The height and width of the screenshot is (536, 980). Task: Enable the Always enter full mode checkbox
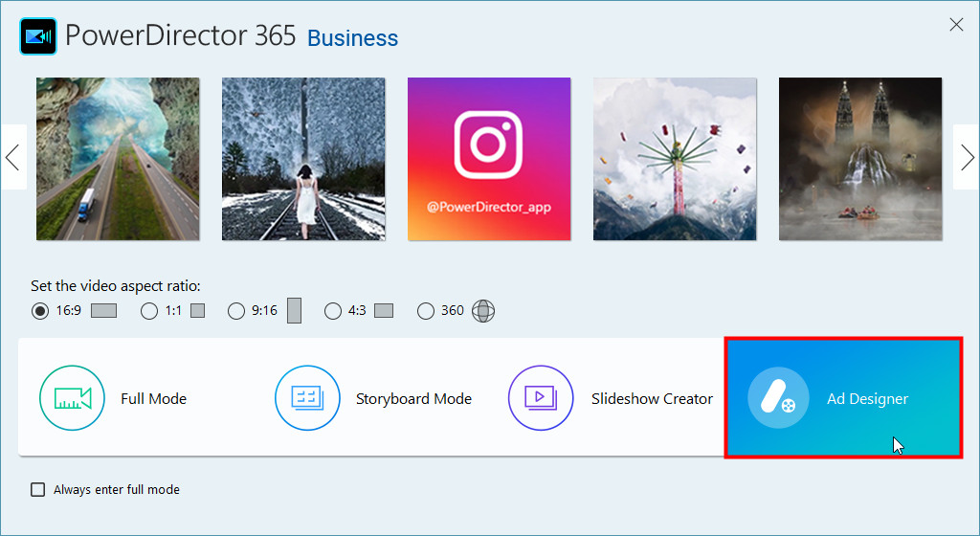coord(38,489)
